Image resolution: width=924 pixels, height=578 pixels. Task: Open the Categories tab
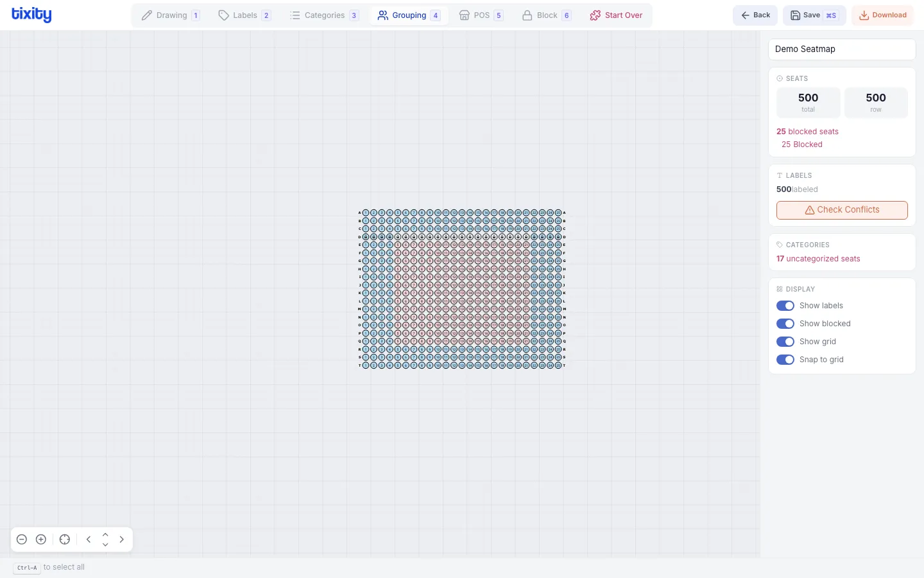(x=324, y=15)
